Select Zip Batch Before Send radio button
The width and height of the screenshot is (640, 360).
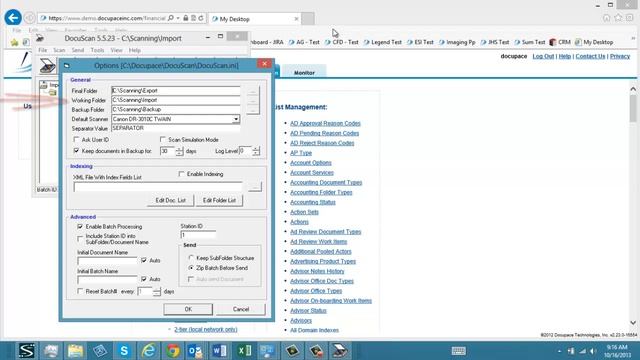click(191, 268)
